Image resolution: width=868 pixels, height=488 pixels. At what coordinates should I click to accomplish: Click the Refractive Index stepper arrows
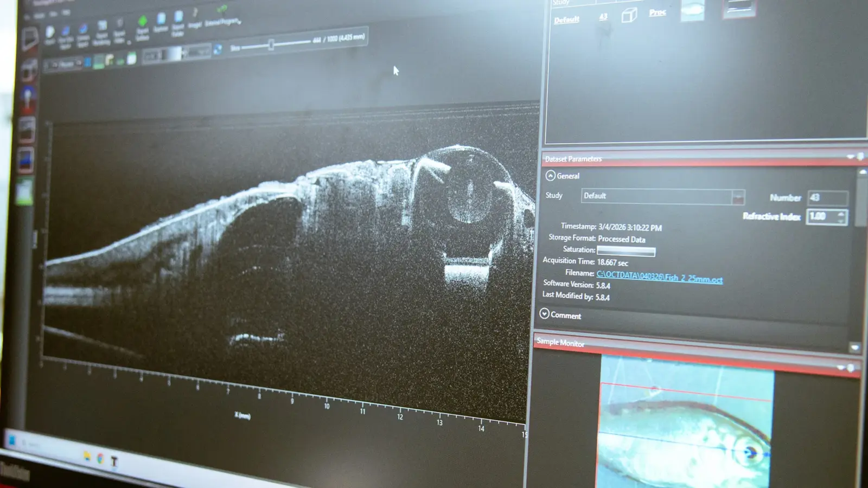pyautogui.click(x=841, y=217)
